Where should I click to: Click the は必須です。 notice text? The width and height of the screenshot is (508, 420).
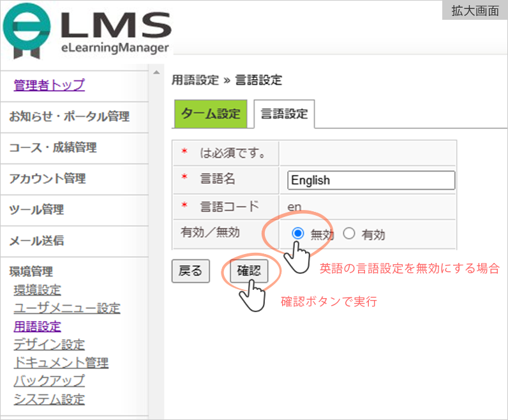[x=232, y=153]
